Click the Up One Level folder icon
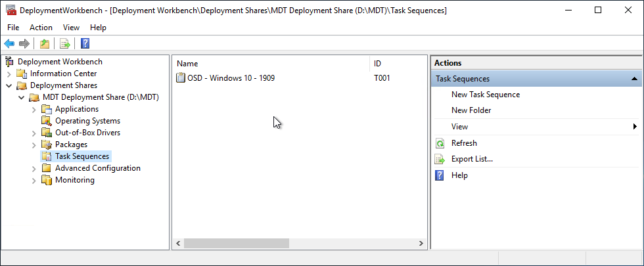The image size is (644, 266). click(45, 43)
